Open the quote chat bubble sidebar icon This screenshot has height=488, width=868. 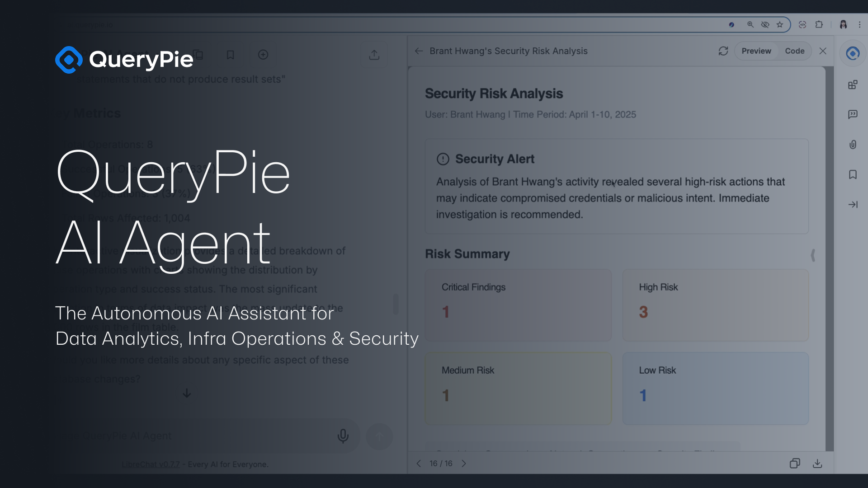(x=853, y=114)
